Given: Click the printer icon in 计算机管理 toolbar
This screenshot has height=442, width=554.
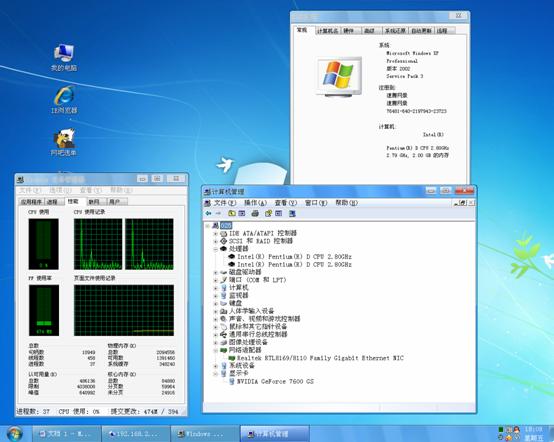Looking at the screenshot, I should 255,213.
